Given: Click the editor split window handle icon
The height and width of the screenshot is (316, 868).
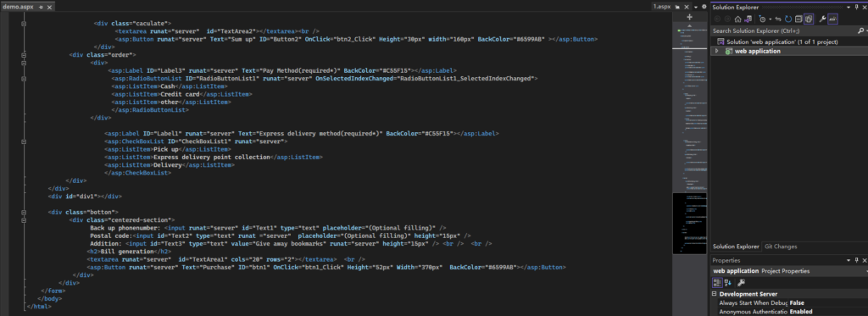Looking at the screenshot, I should 689,17.
